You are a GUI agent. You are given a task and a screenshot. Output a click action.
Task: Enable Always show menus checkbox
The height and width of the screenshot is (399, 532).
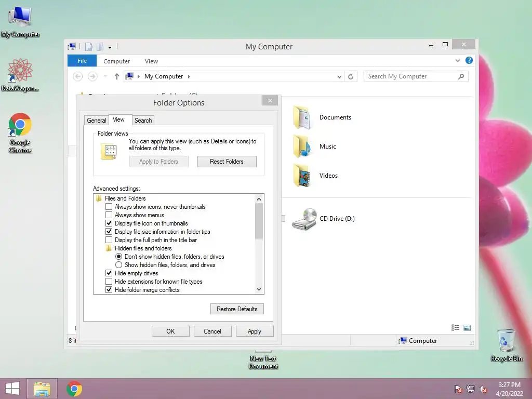109,215
